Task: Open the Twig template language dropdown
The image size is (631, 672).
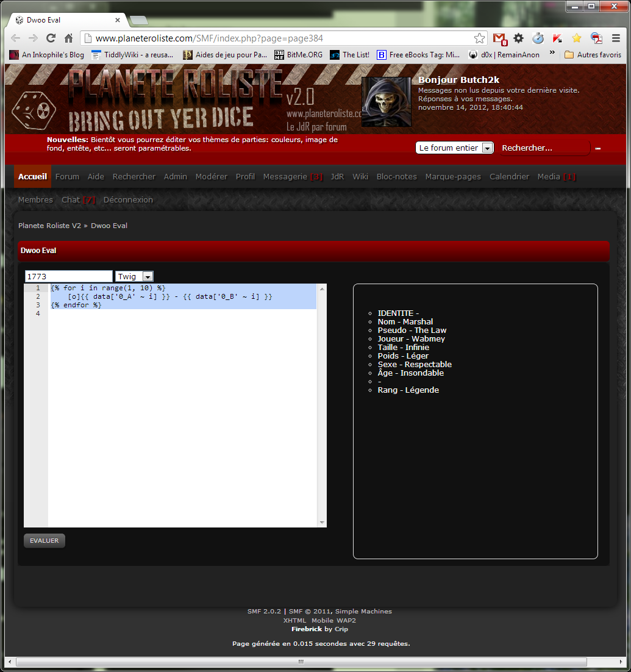Action: click(x=134, y=277)
